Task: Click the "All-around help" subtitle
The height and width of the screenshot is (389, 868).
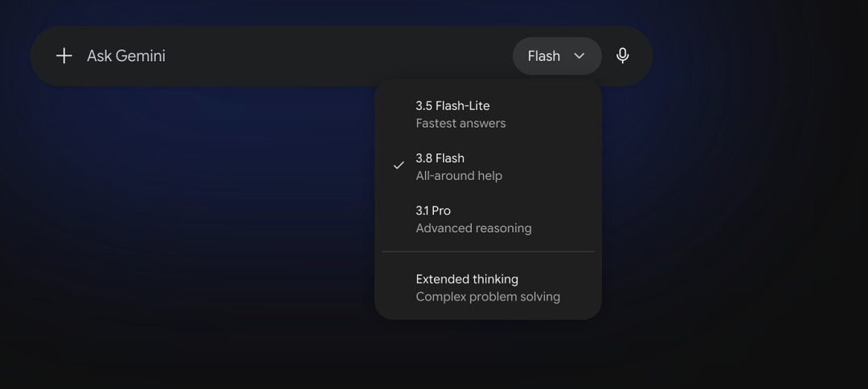Action: (x=459, y=176)
